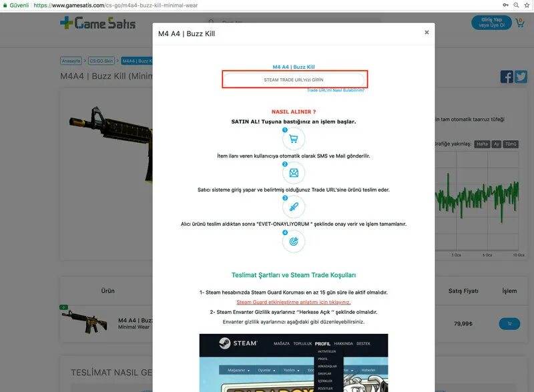The width and height of the screenshot is (534, 392).
Task: Click the envelope mail step 2 icon
Action: (294, 173)
